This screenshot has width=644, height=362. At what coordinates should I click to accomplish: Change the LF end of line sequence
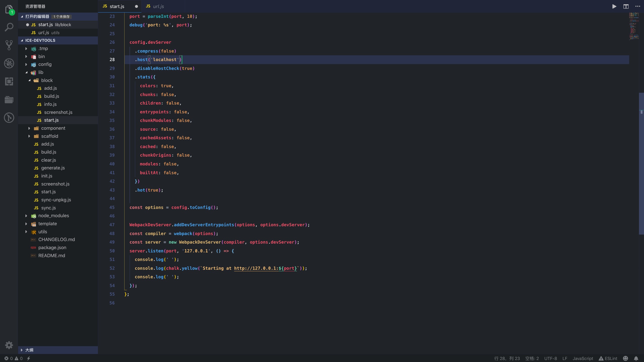565,358
